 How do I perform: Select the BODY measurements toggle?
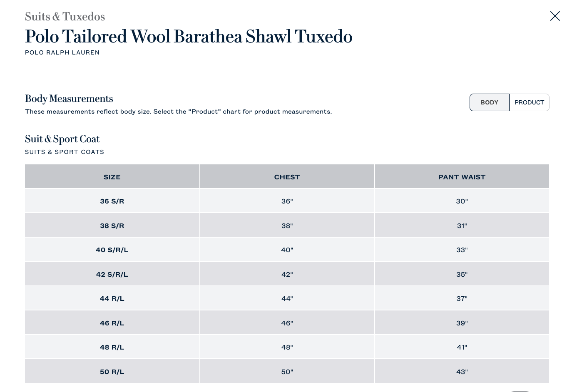[490, 102]
